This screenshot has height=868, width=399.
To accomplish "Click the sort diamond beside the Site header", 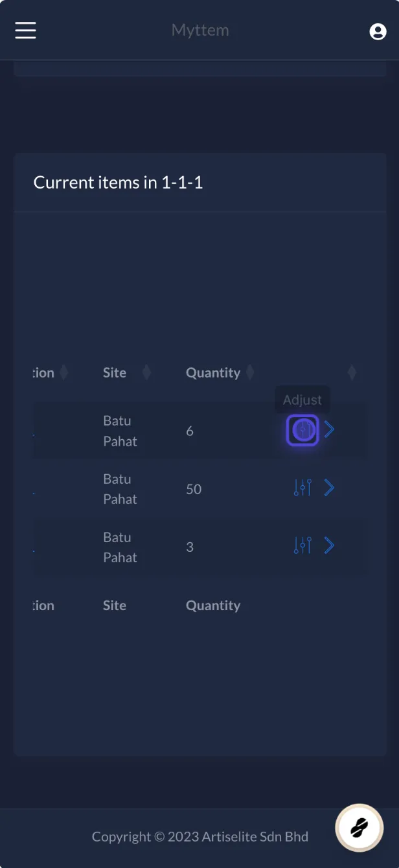I will tap(146, 372).
